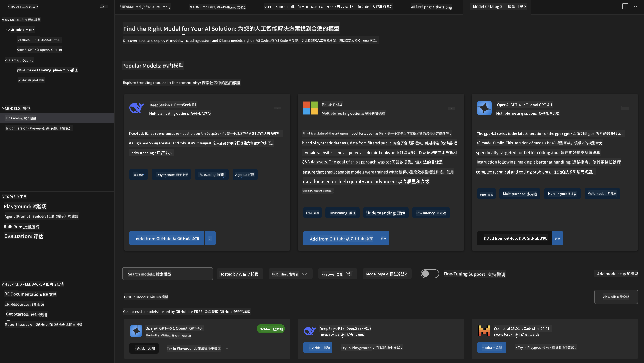The height and width of the screenshot is (363, 644).
Task: Open the Feature filter dropdown
Action: [x=337, y=274]
